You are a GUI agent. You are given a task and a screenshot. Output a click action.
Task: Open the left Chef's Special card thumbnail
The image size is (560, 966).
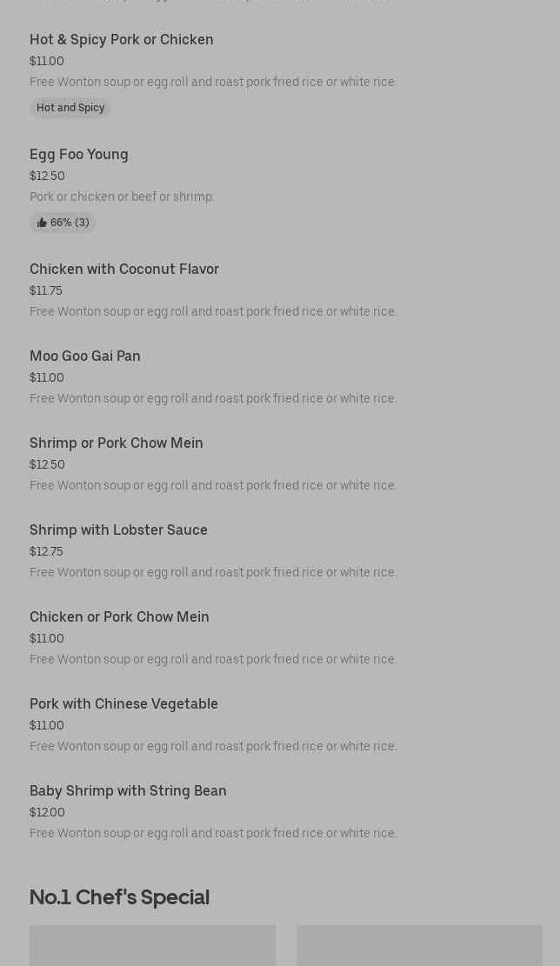152,946
